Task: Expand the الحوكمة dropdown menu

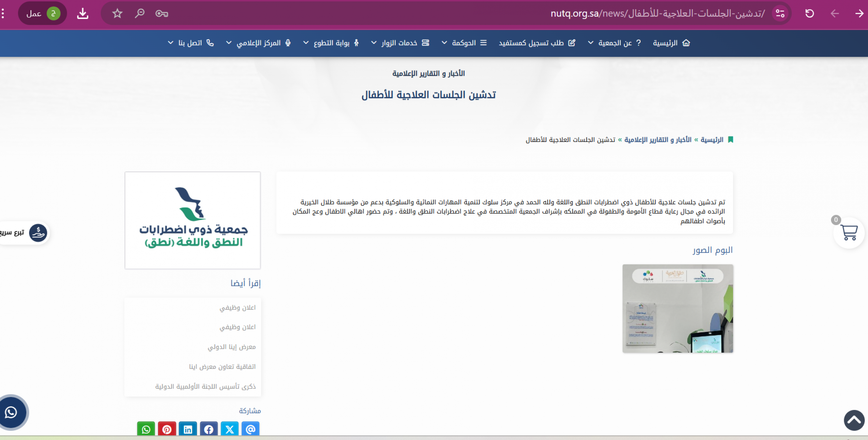Action: click(464, 43)
